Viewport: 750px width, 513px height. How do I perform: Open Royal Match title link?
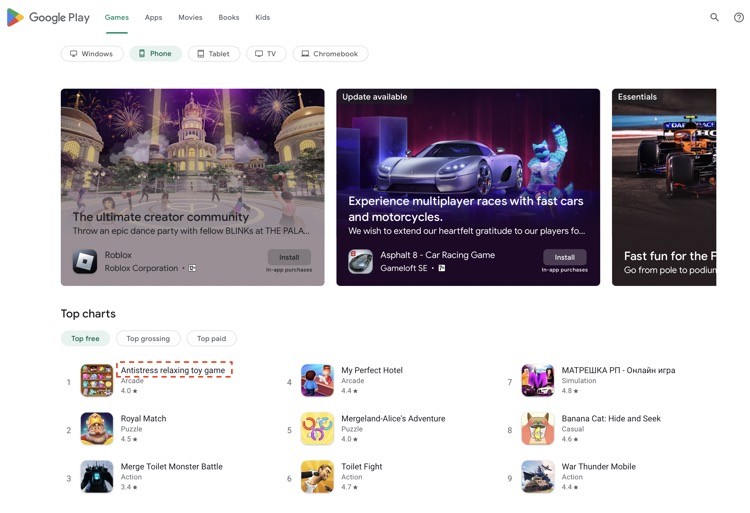[143, 418]
